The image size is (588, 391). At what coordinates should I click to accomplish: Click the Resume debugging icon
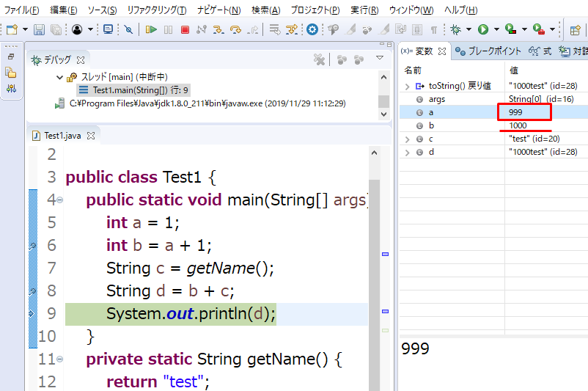(151, 29)
